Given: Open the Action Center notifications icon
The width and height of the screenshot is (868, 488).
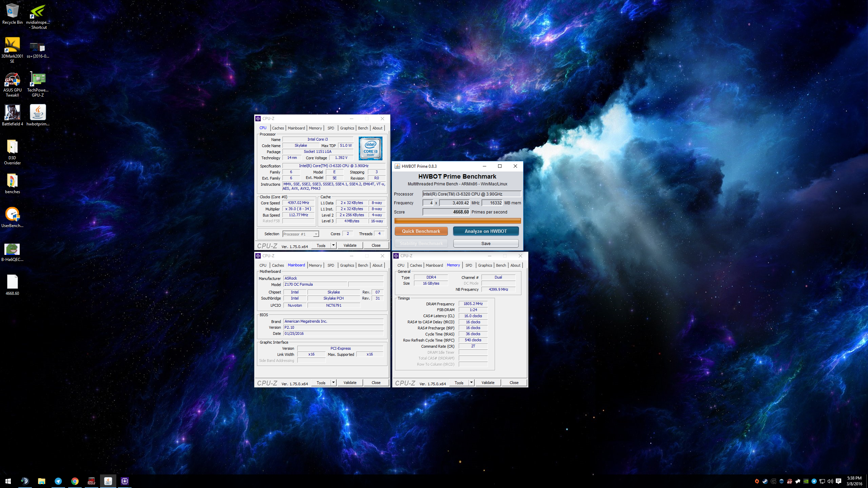Looking at the screenshot, I should [x=839, y=481].
